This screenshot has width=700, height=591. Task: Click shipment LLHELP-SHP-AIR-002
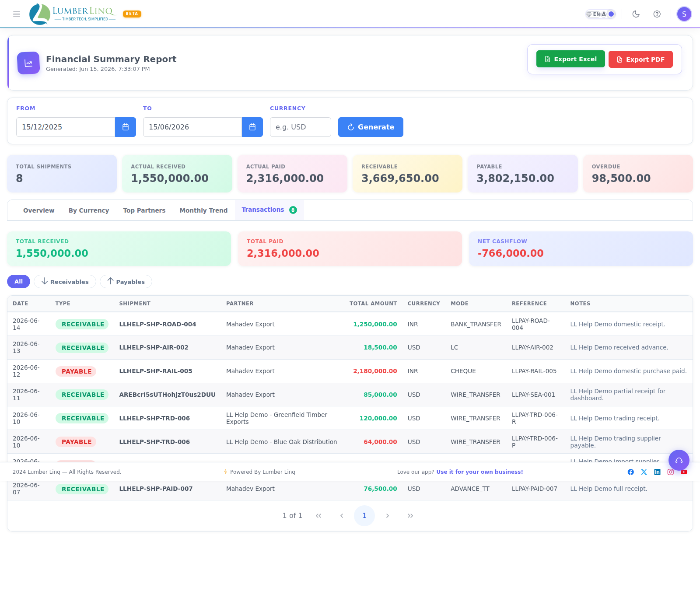click(154, 347)
